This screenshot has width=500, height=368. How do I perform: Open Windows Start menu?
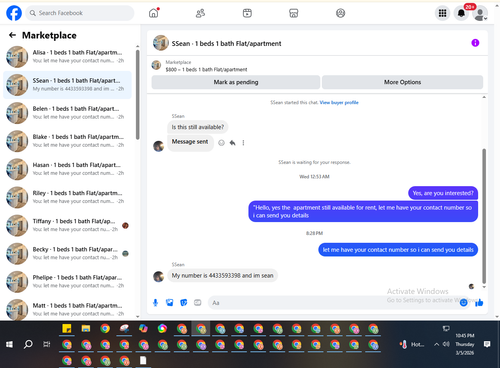9,344
